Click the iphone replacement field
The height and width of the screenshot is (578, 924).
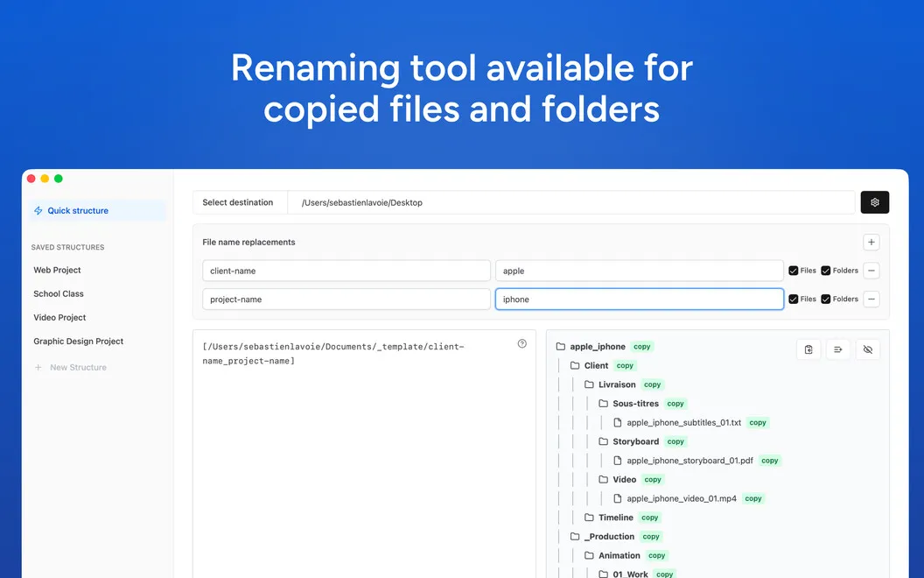point(640,299)
